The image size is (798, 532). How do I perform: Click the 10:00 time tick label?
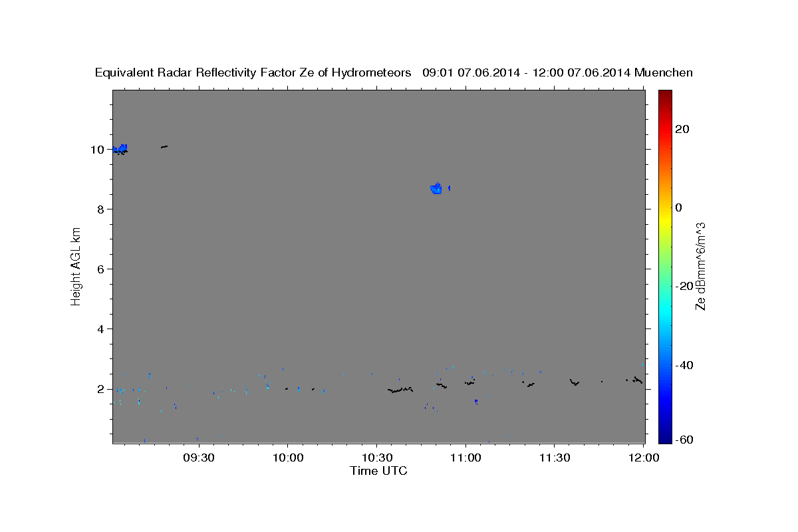click(x=287, y=458)
